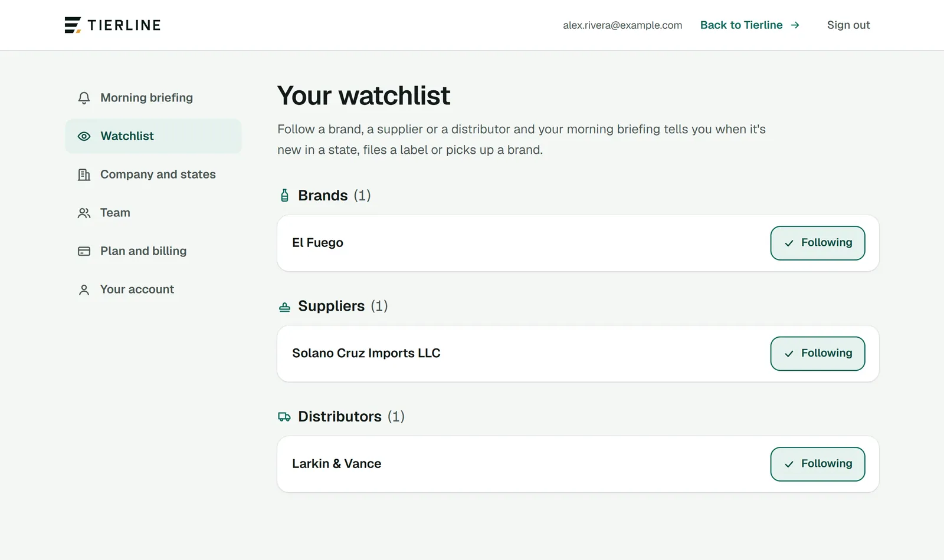Unfollow the El Fuego brand
Viewport: 944px width, 560px height.
coord(818,243)
